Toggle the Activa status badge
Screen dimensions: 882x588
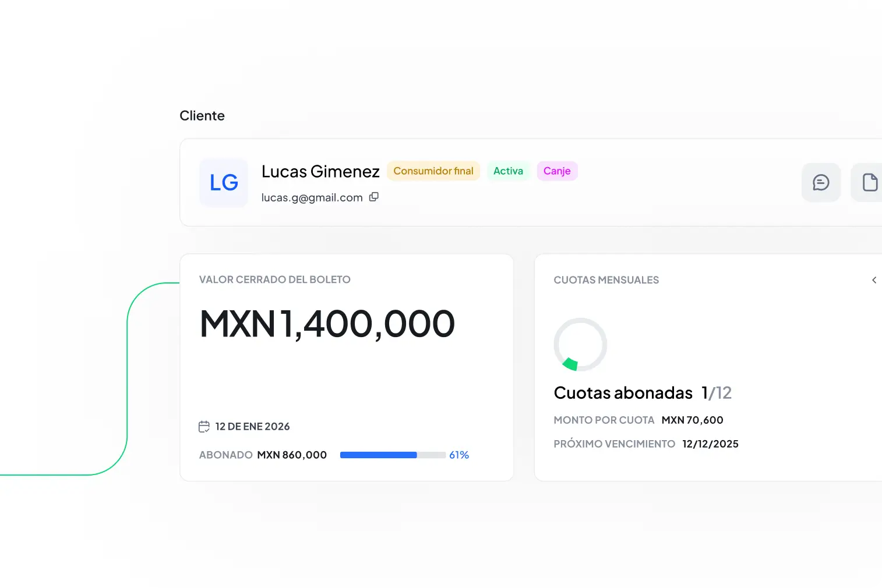click(x=508, y=171)
